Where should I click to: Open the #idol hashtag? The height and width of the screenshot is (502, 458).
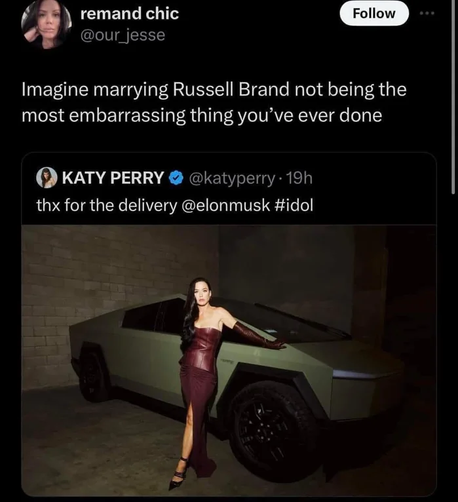[x=294, y=205]
